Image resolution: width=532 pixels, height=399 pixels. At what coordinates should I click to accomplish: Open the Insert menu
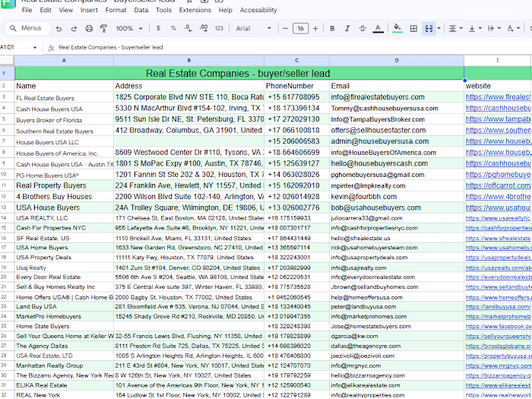coord(89,10)
